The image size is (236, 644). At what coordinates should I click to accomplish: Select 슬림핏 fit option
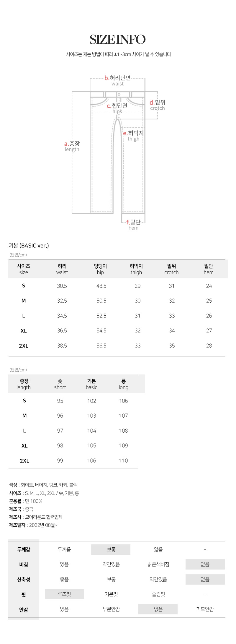pyautogui.click(x=158, y=594)
